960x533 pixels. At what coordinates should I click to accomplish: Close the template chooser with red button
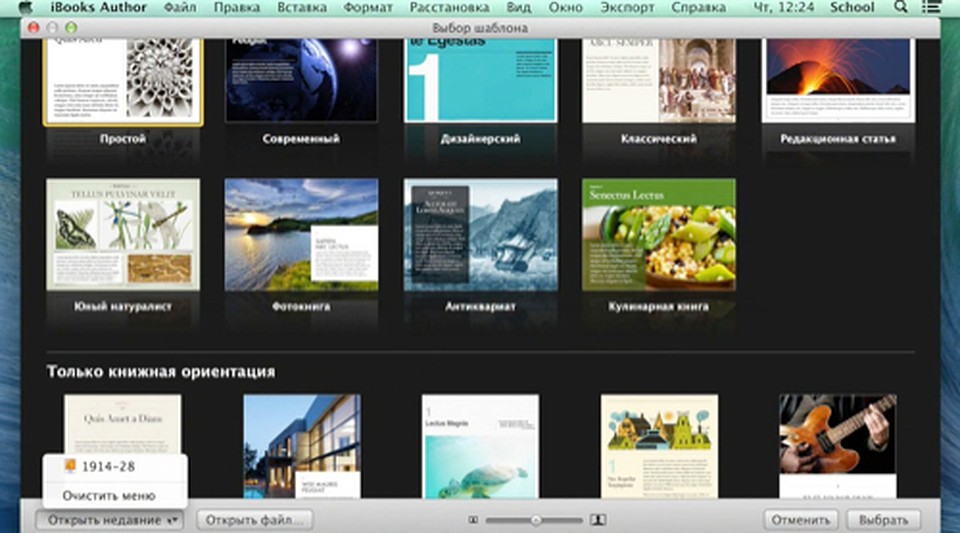[x=34, y=28]
